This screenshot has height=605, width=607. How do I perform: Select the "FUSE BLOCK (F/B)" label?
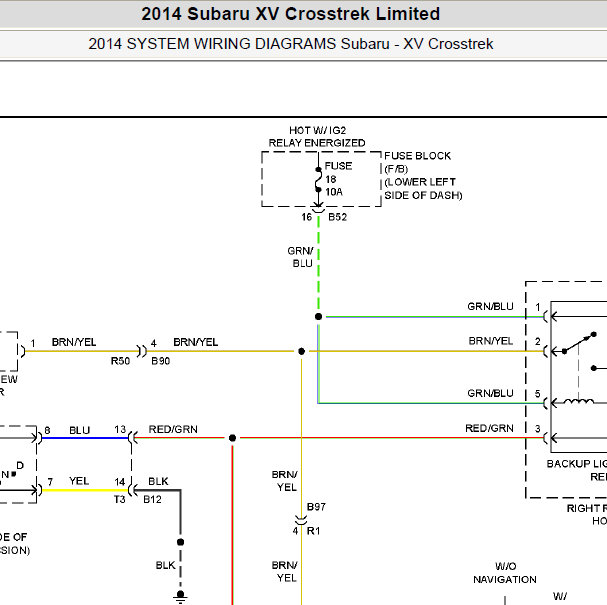pyautogui.click(x=417, y=162)
